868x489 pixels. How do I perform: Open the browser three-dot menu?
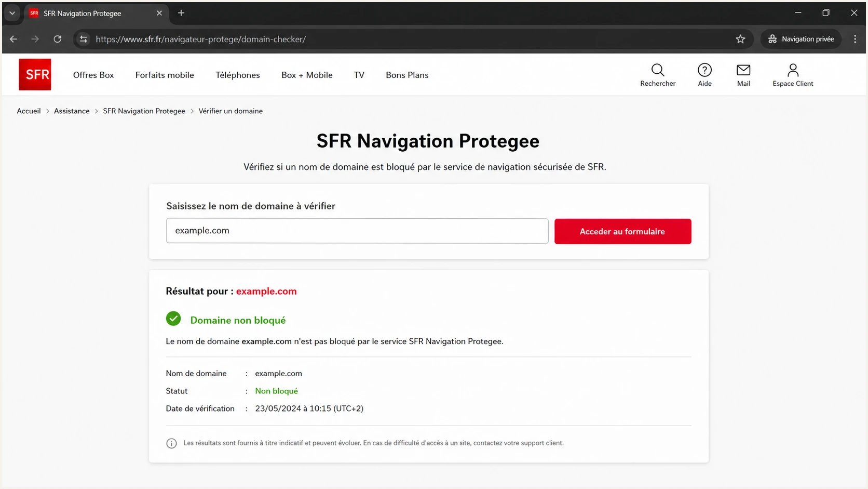(x=855, y=39)
